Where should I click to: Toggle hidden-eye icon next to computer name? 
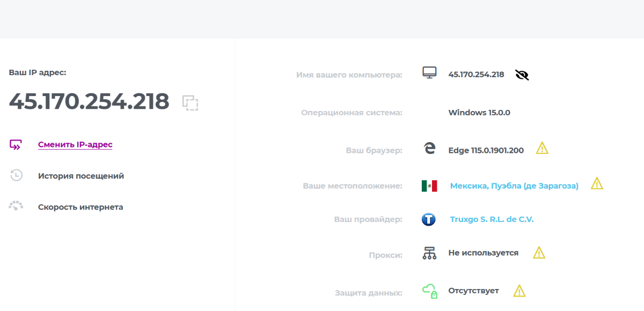tap(522, 75)
